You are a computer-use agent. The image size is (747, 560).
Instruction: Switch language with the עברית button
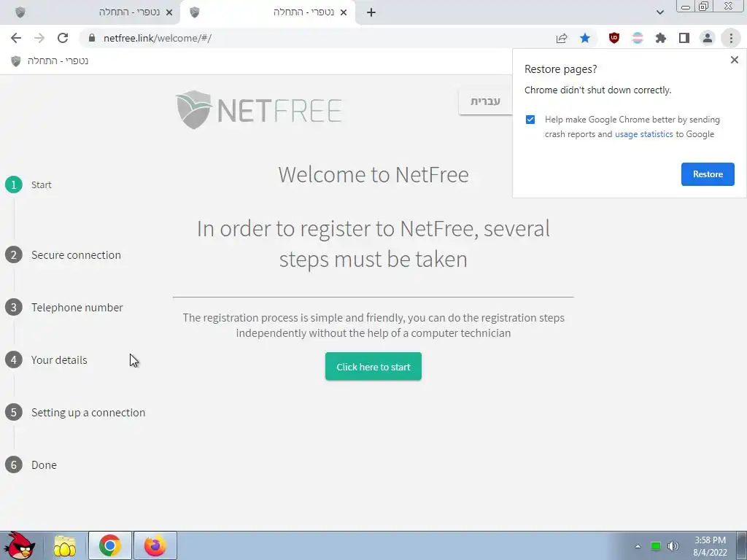point(485,101)
